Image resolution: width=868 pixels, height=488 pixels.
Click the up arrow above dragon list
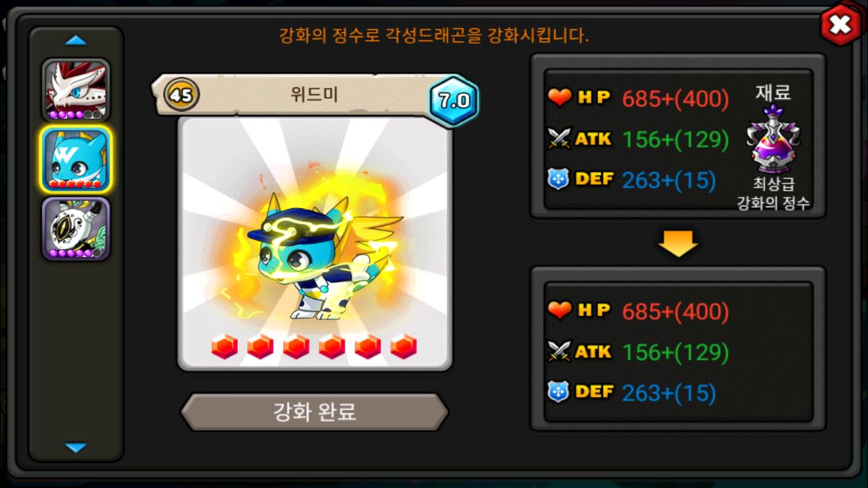76,40
